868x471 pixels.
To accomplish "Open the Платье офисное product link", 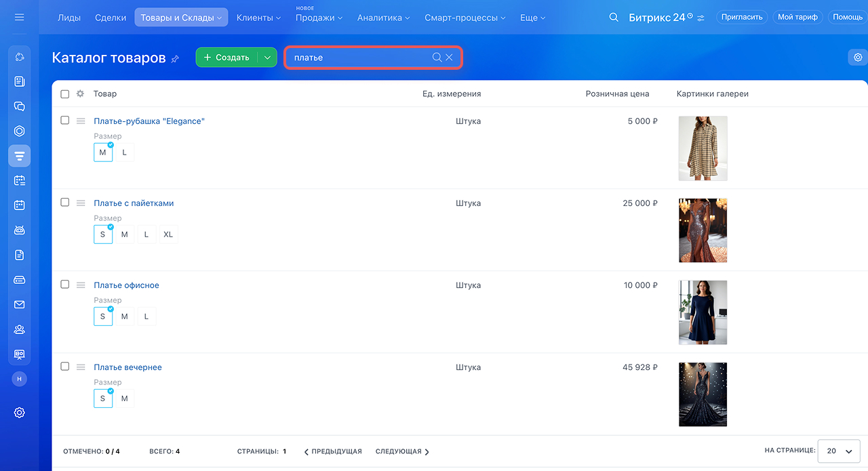I will coord(126,285).
